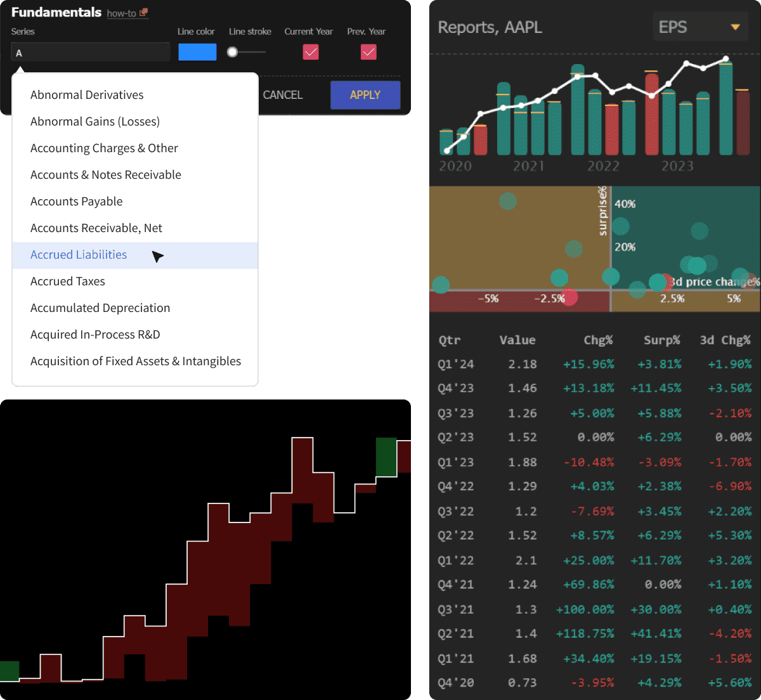
Task: Select Accounts Payable option
Action: pos(77,202)
